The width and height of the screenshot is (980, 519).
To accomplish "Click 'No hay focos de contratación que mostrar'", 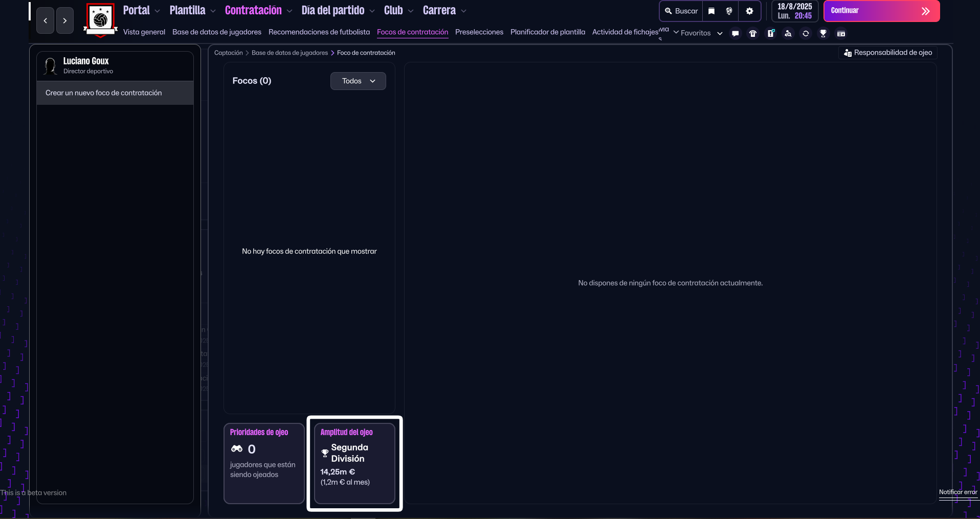I will [309, 252].
